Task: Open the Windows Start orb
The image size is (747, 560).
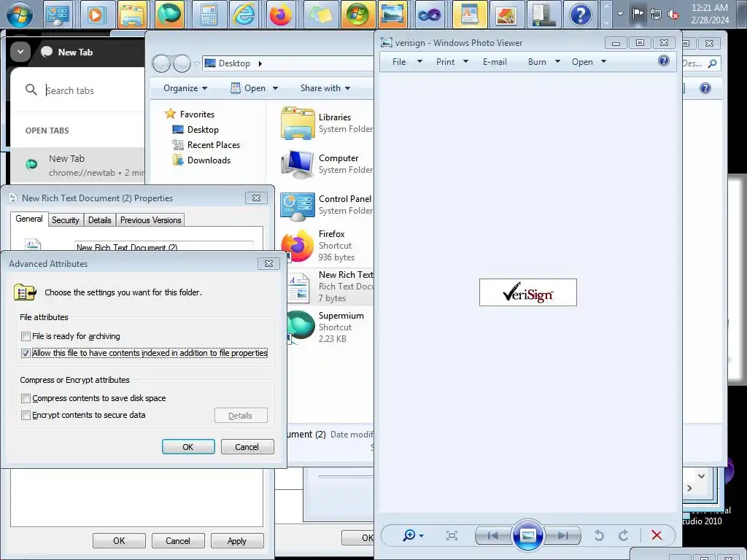Action: tap(20, 15)
